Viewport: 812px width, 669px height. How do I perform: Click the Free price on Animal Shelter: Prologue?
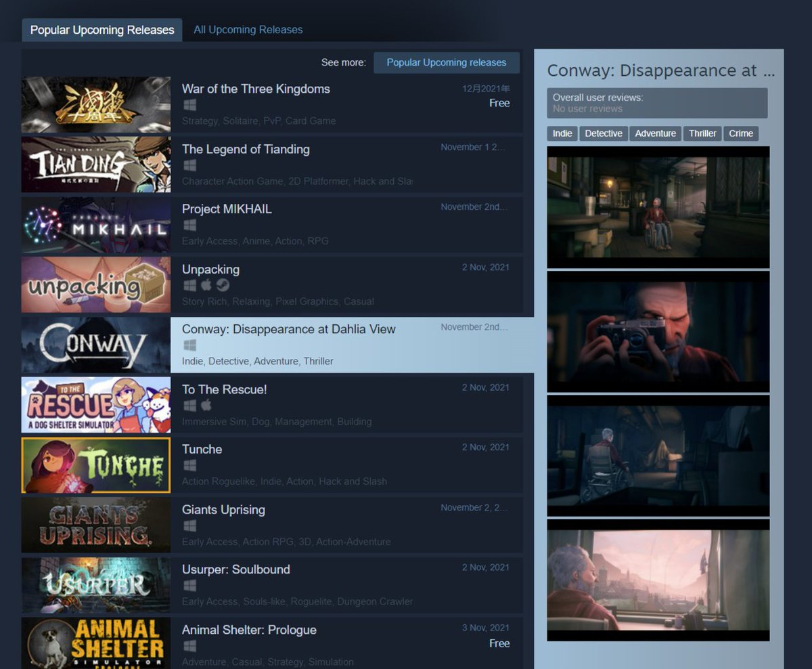[499, 643]
